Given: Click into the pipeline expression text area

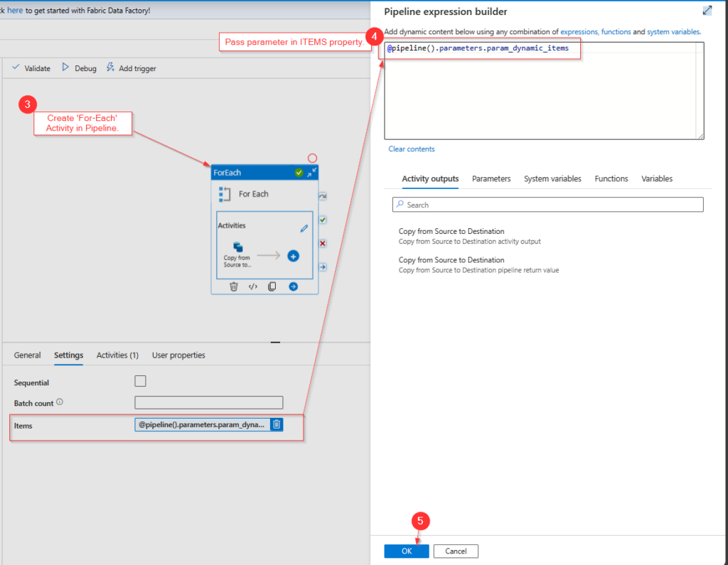Looking at the screenshot, I should click(544, 91).
